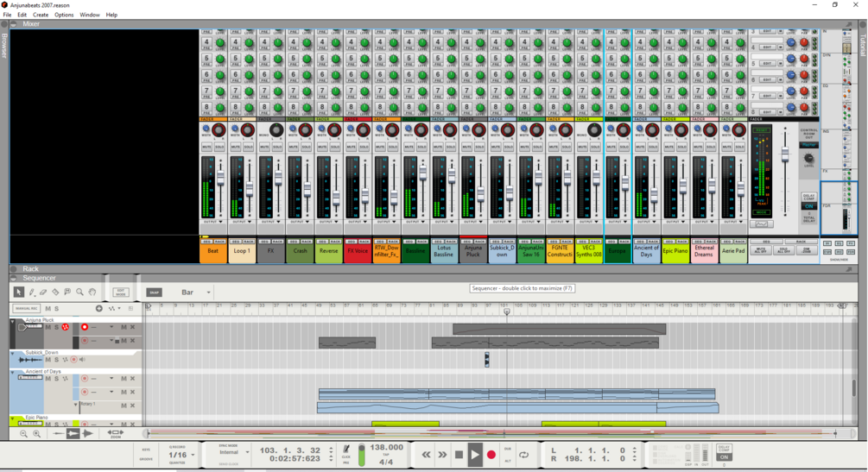
Task: Open the File menu
Action: tap(7, 15)
